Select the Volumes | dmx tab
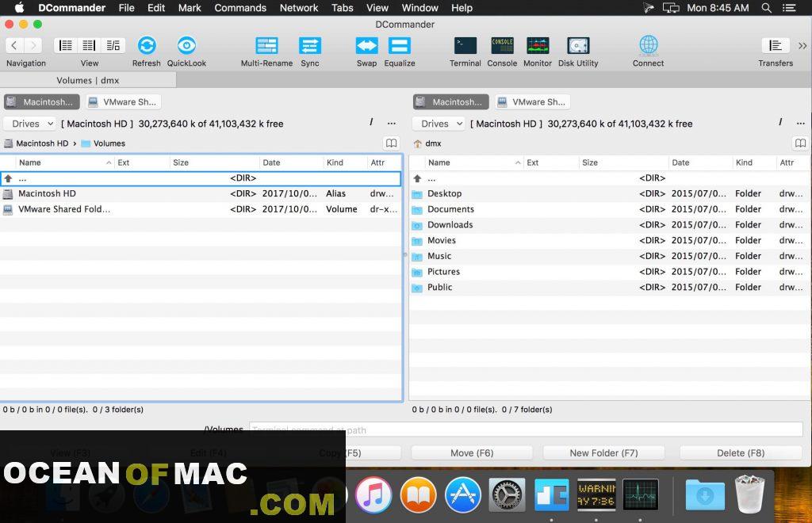 [88, 80]
